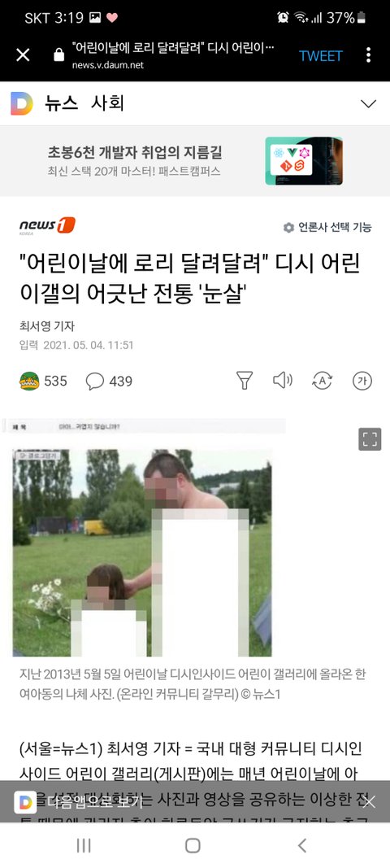The width and height of the screenshot is (390, 868).
Task: Close the in-app browser with X icon
Action: tap(23, 55)
